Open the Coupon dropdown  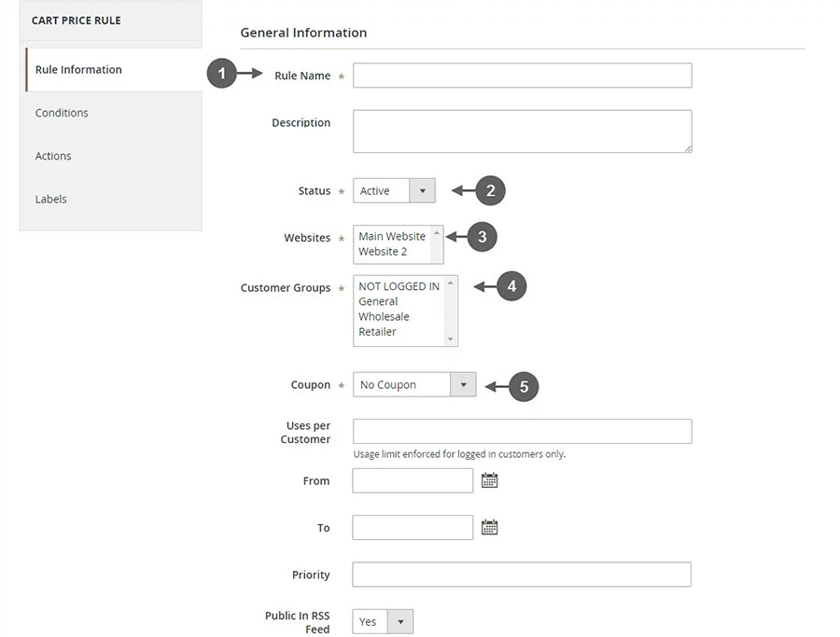414,385
